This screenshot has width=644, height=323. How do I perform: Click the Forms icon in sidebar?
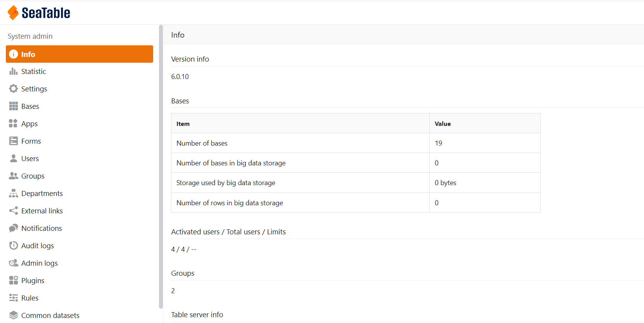point(14,141)
